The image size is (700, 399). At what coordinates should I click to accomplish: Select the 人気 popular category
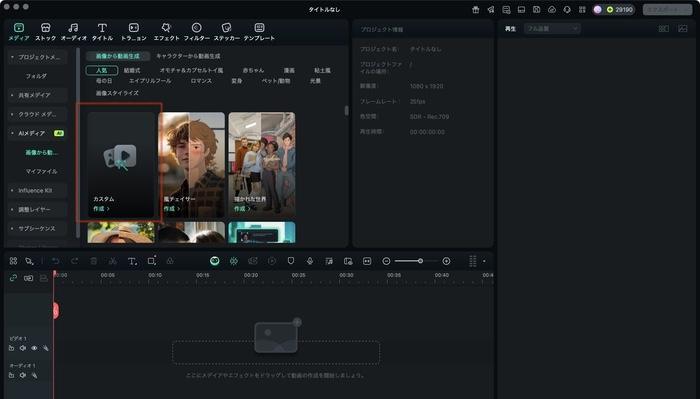pos(102,71)
